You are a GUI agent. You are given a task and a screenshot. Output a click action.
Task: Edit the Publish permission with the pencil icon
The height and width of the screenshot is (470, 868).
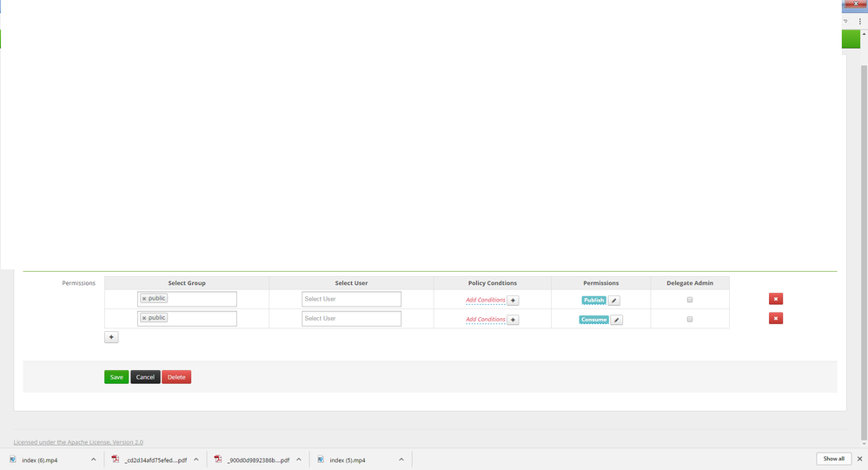pyautogui.click(x=614, y=301)
